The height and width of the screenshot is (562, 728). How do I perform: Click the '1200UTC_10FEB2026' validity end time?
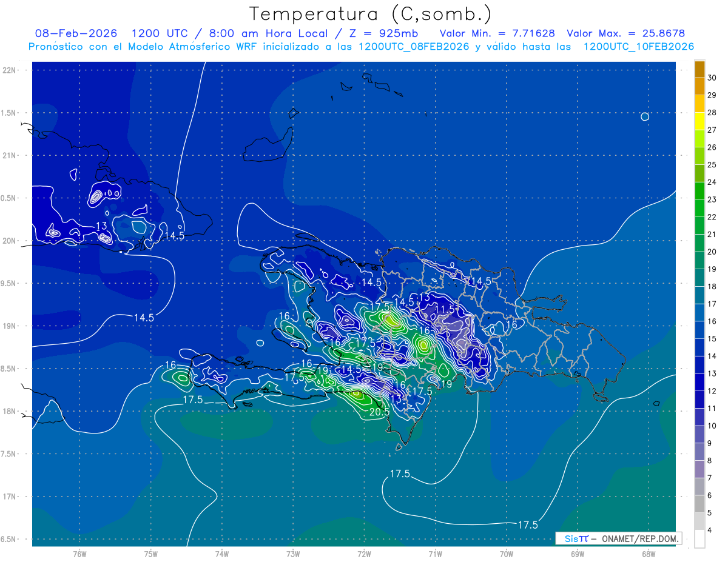[x=638, y=47]
